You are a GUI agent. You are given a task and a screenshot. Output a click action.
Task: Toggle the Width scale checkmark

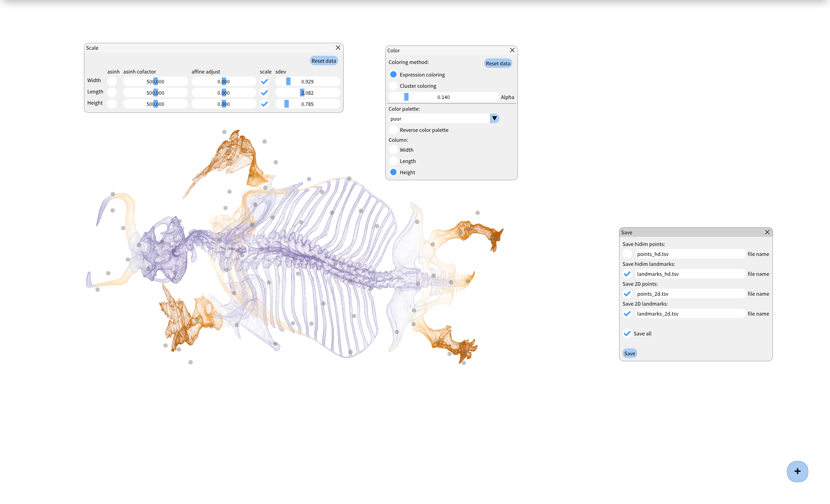pyautogui.click(x=265, y=81)
